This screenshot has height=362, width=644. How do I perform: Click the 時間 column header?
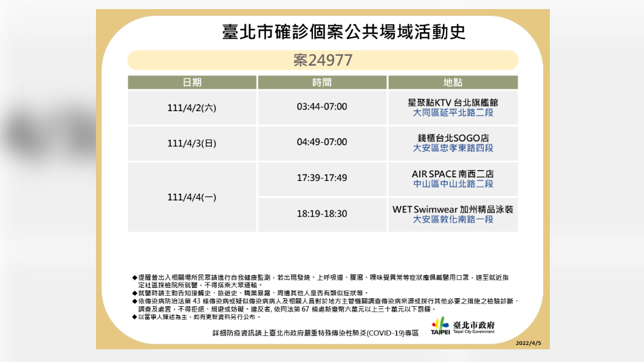pyautogui.click(x=322, y=83)
